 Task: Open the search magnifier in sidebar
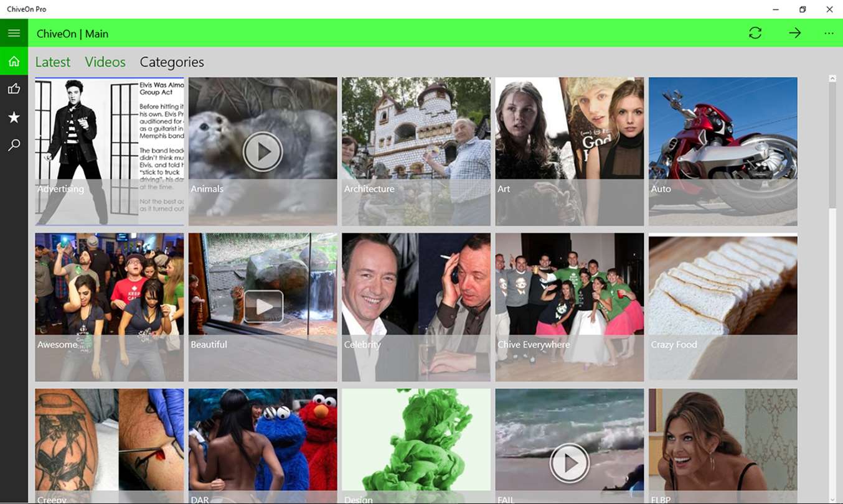tap(14, 145)
